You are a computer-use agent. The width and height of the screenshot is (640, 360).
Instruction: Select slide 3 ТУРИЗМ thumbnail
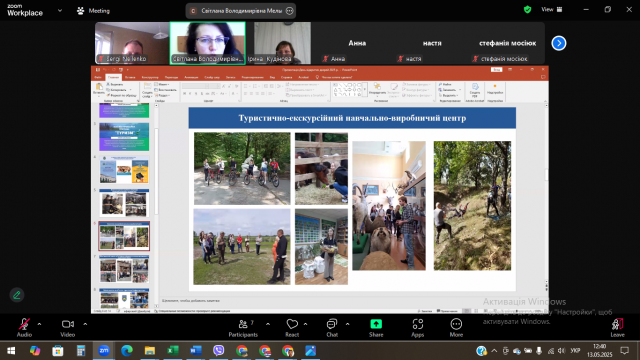coord(124,137)
